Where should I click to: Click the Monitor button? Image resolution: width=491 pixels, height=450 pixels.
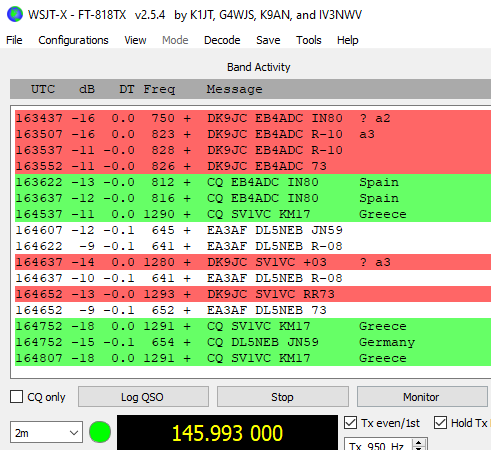click(x=422, y=397)
